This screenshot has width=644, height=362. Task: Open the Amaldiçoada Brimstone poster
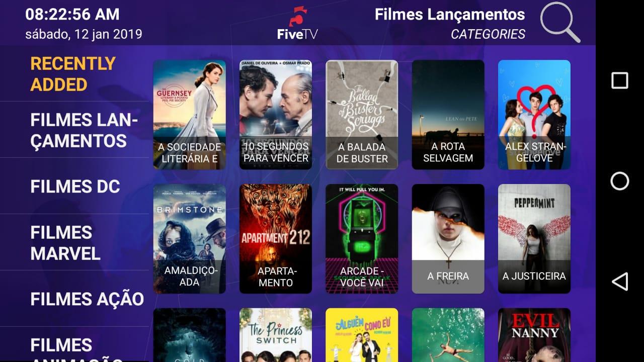[x=189, y=239]
